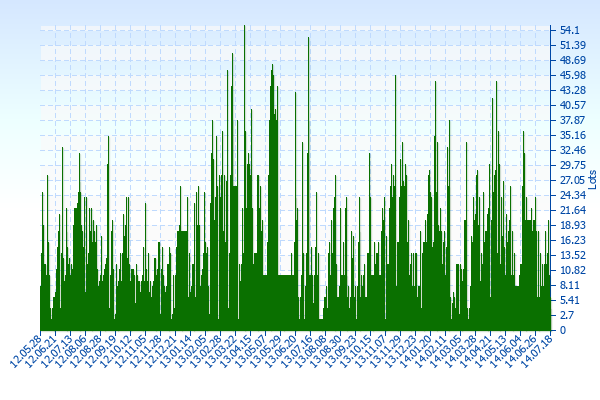This screenshot has width=600, height=400.
Task: Select the 13.08.08 date label
Action: tap(311, 351)
